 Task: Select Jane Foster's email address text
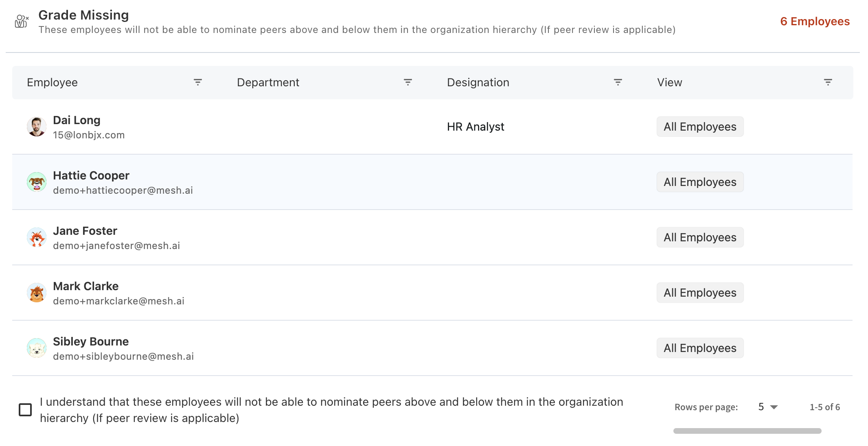(x=116, y=246)
